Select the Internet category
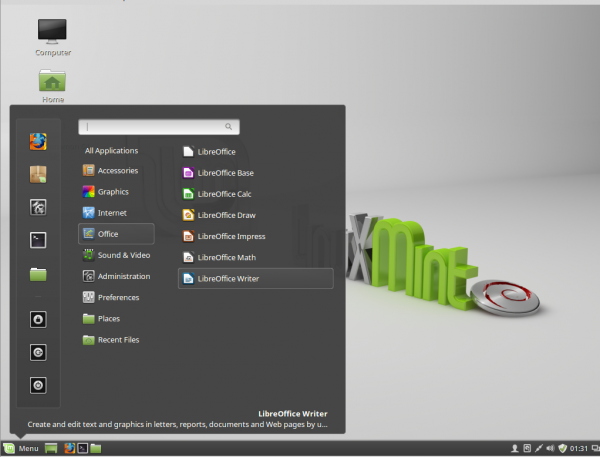Screen dimensions: 600x457 tap(116, 213)
